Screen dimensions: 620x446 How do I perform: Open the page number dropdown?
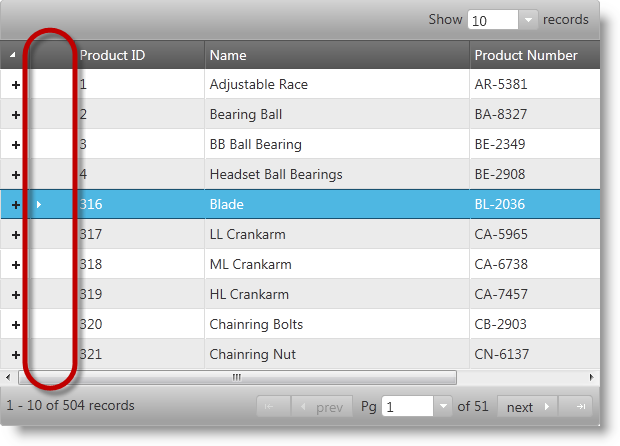tap(444, 407)
